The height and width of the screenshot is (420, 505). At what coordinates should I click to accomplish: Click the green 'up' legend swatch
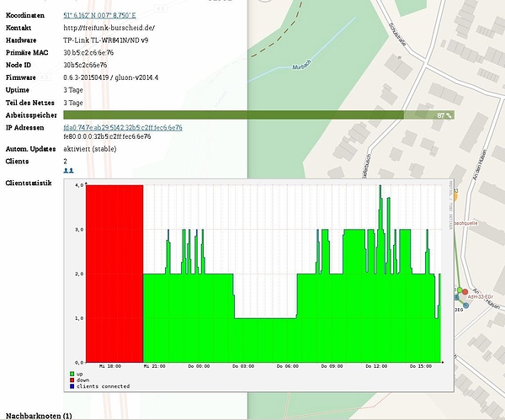click(72, 374)
